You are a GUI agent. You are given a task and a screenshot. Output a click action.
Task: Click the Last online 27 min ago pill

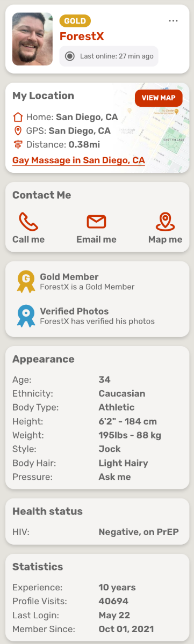pyautogui.click(x=109, y=56)
